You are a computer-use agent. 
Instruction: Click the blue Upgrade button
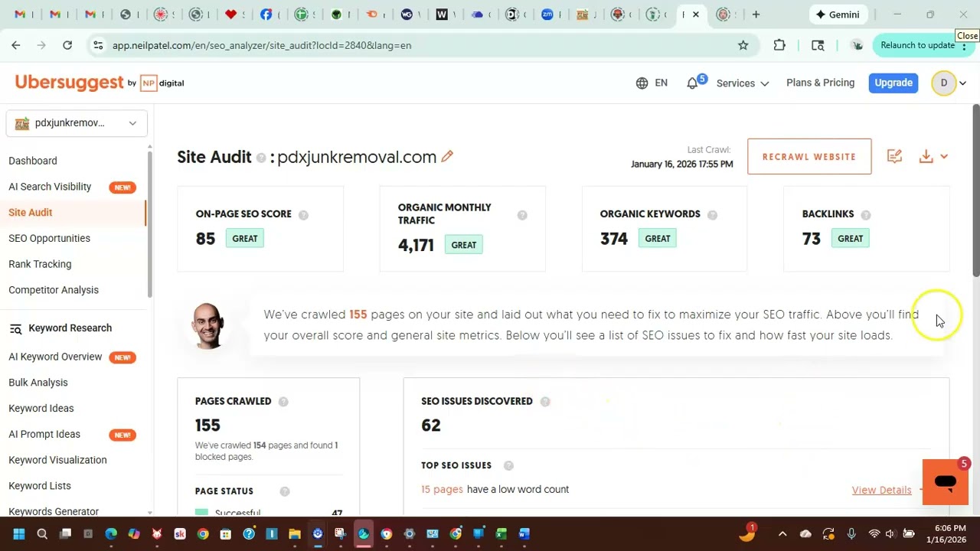tap(893, 83)
